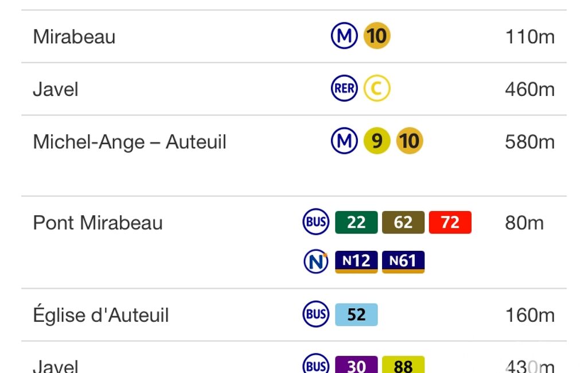Select the purple bus 30 badge

(356, 364)
